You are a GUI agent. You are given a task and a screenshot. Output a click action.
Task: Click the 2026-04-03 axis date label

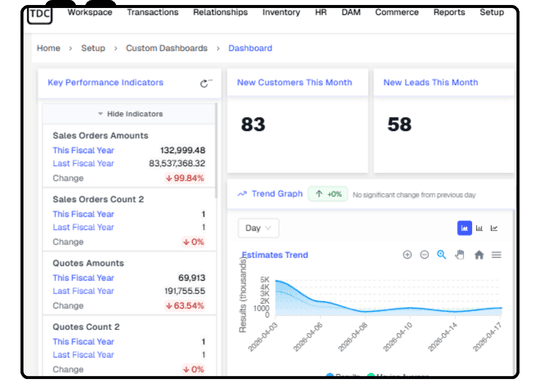262,338
